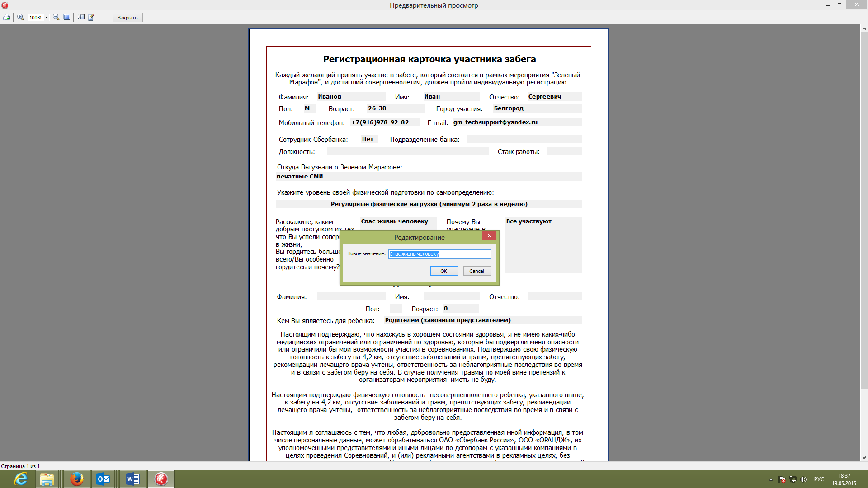This screenshot has width=868, height=488.
Task: Click the vertical scrollbar up arrow
Action: point(864,28)
